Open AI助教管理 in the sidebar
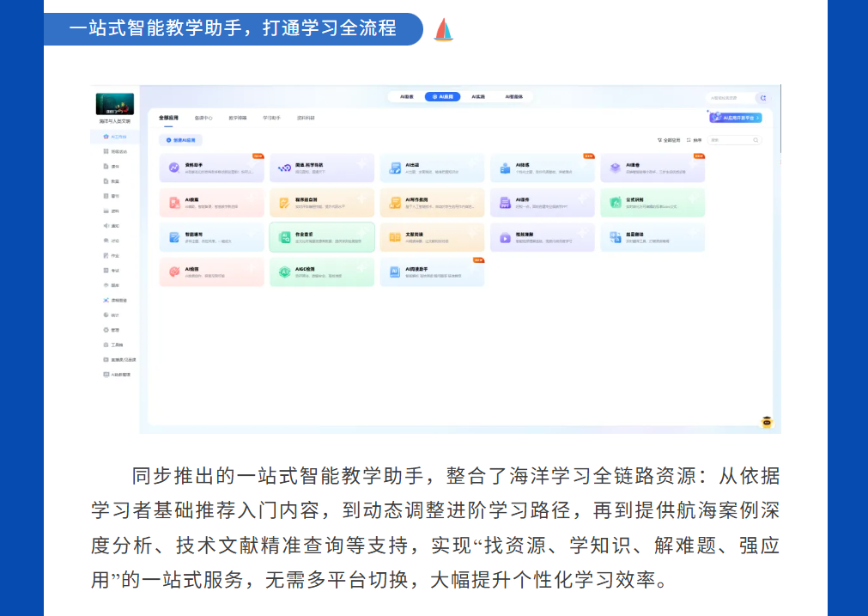This screenshot has height=616, width=868. [117, 375]
